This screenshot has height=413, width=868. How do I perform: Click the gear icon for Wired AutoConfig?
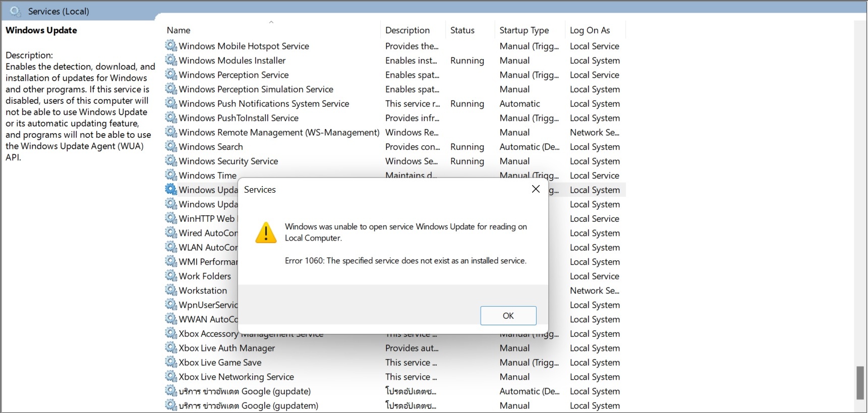[171, 232]
